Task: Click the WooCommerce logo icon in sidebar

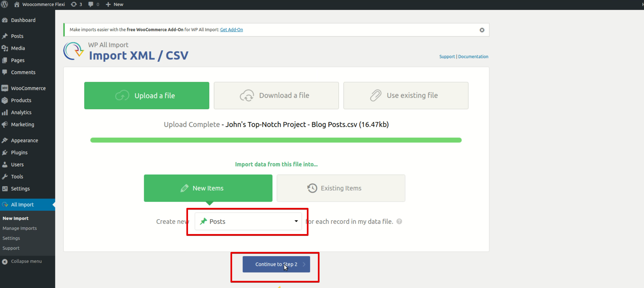Action: 5,88
